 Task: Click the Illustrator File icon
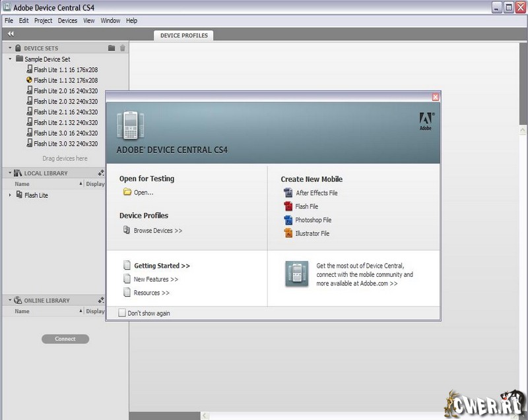click(x=288, y=233)
